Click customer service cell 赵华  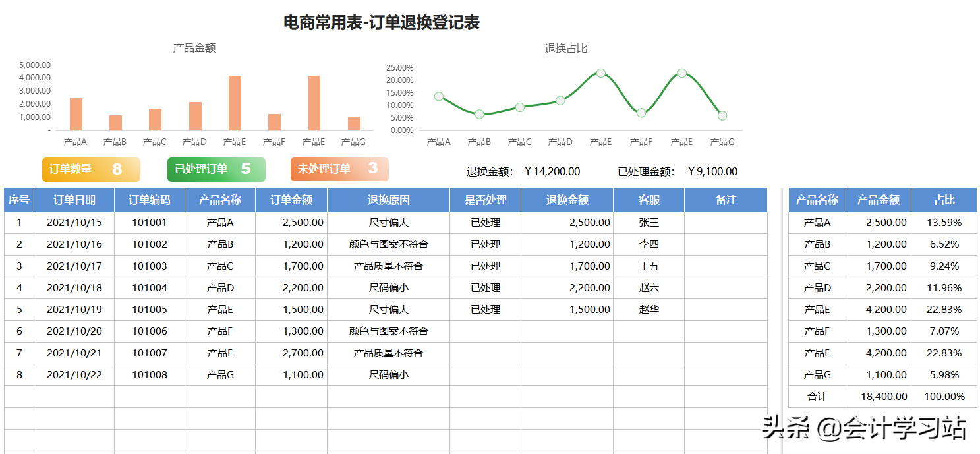pos(649,310)
